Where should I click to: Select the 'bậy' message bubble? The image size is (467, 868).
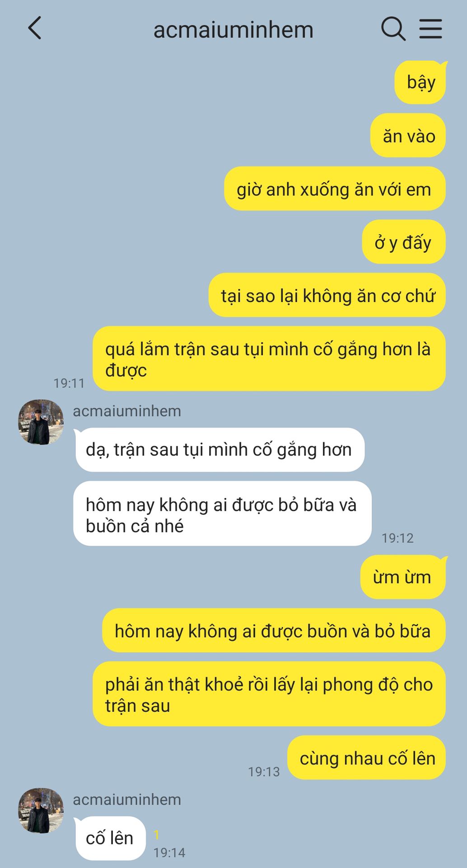pyautogui.click(x=420, y=82)
